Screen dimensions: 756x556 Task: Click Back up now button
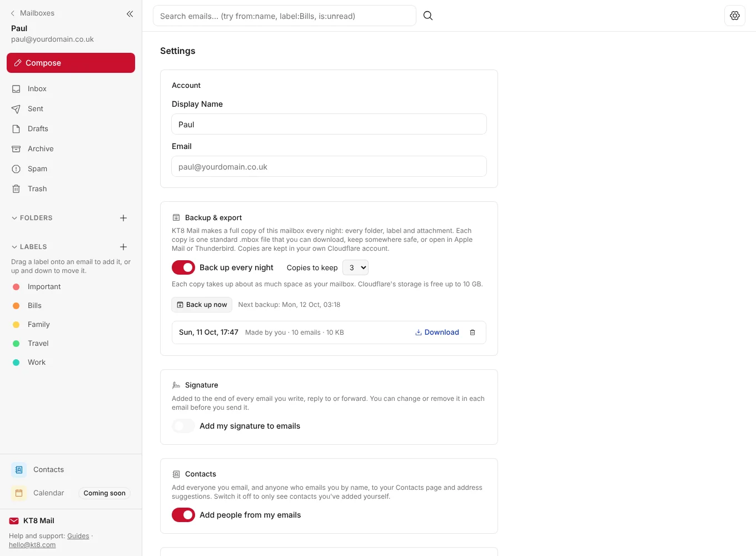pyautogui.click(x=202, y=305)
